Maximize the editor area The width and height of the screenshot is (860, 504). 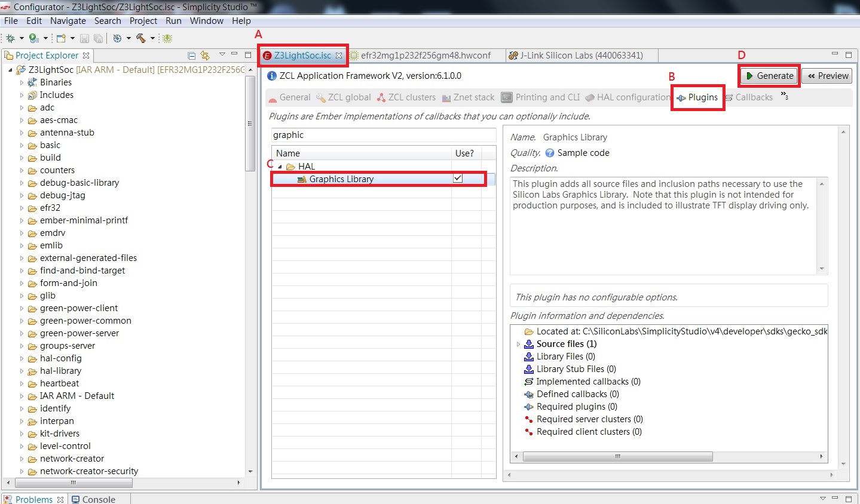point(849,54)
